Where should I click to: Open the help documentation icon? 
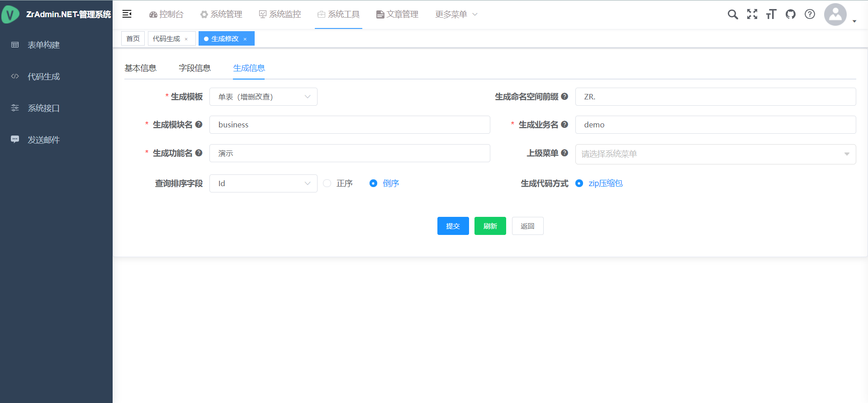point(810,14)
